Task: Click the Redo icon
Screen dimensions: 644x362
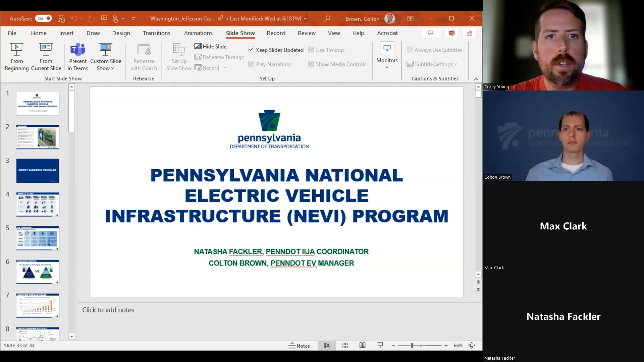Action: pyautogui.click(x=91, y=19)
